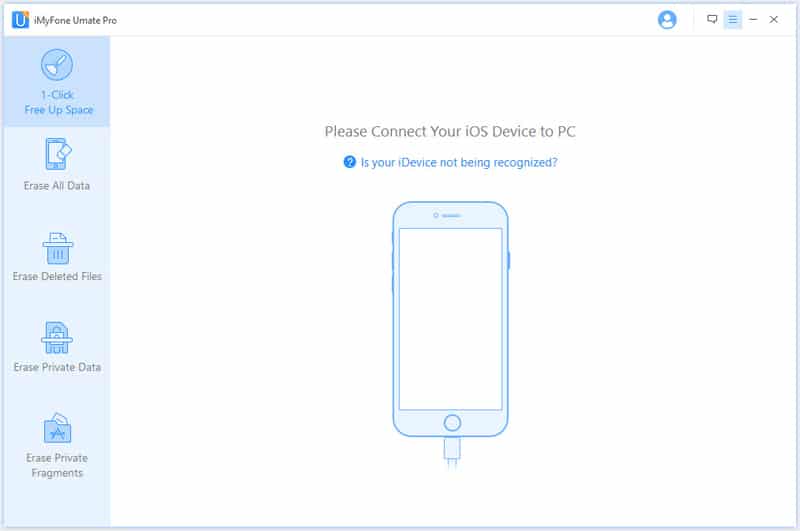Open the hamburger menu in title bar
This screenshot has width=800, height=531.
[x=733, y=20]
